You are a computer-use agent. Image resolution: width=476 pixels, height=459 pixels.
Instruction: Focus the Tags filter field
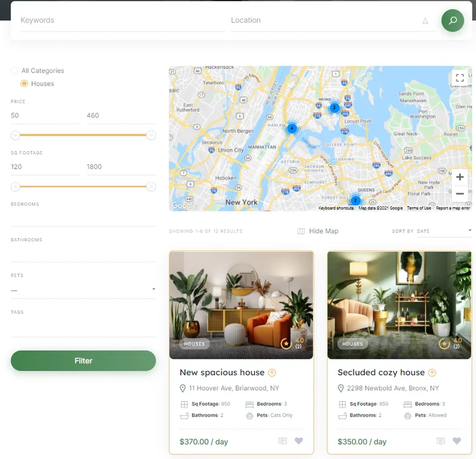click(83, 327)
